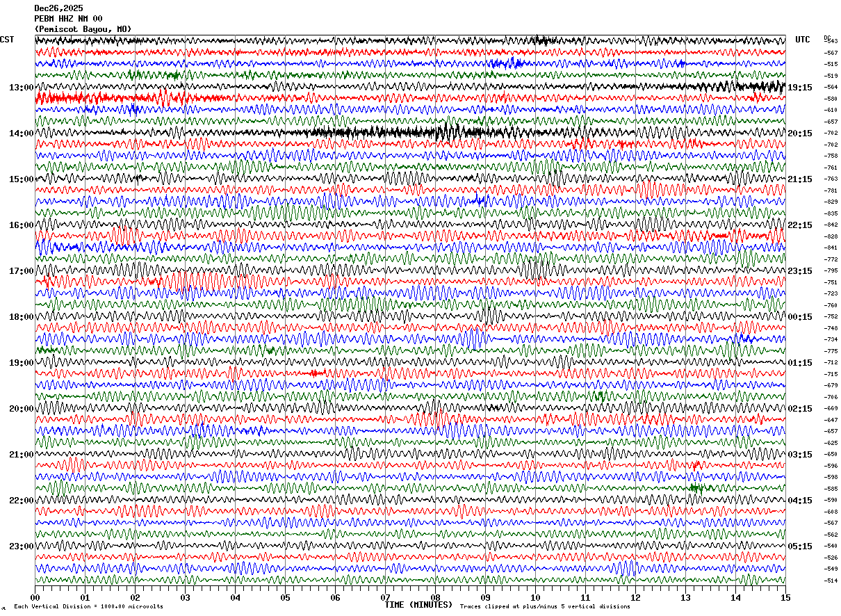Click the 20:15 UTC time label

point(800,133)
